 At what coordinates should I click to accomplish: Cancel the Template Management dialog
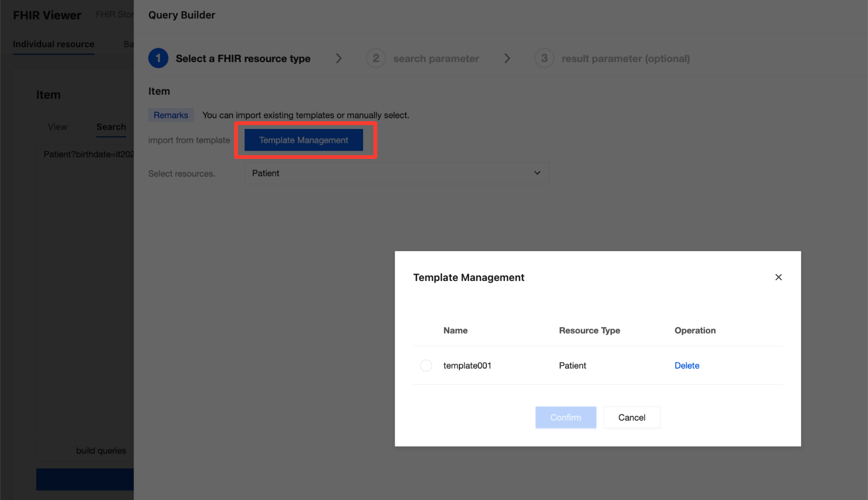631,417
